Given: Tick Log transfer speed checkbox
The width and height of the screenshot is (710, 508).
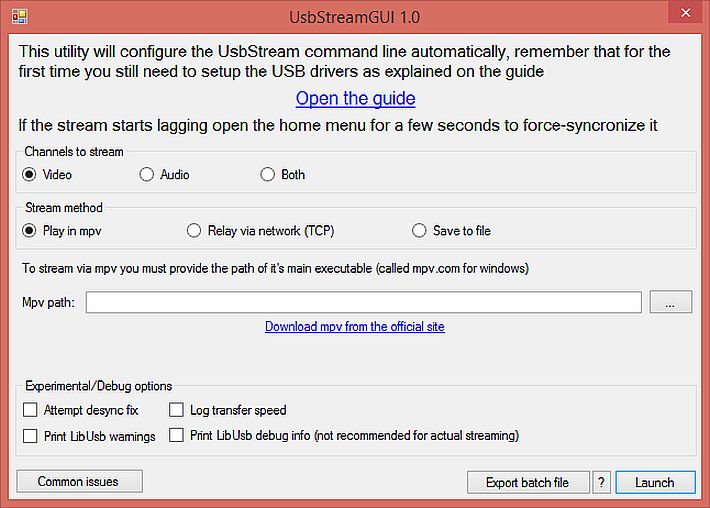Looking at the screenshot, I should [x=176, y=410].
